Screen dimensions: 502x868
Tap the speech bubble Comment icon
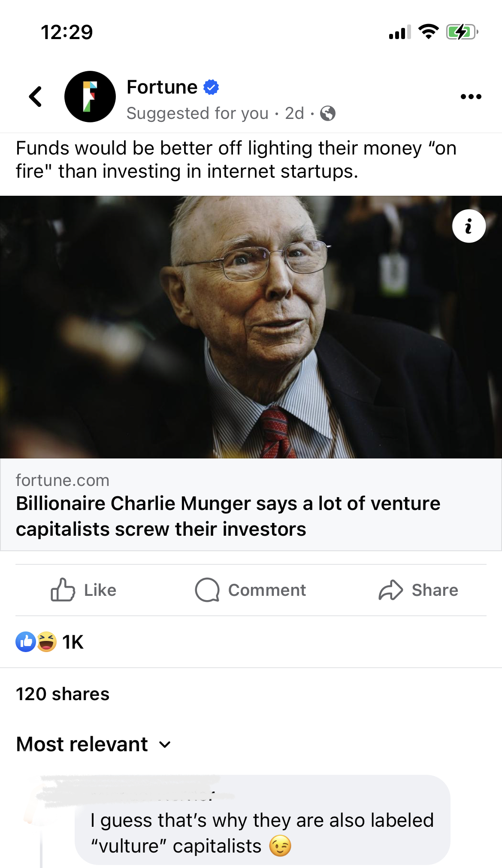[x=207, y=590]
